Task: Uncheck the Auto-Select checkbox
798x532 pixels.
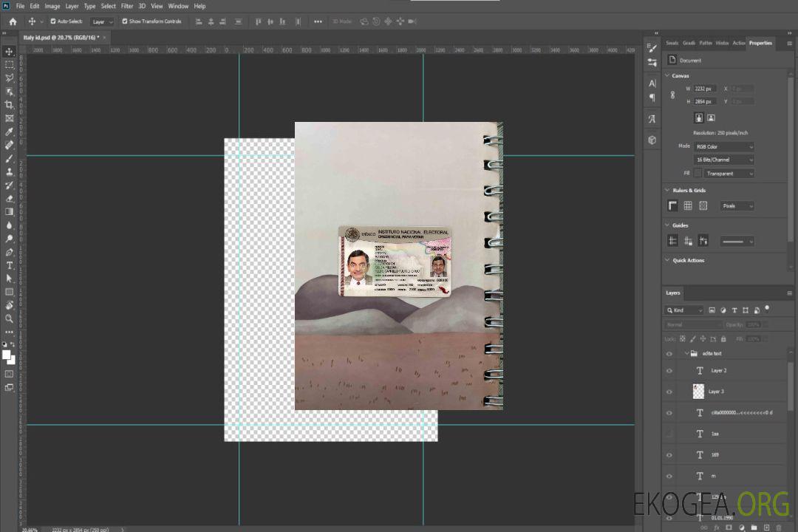Action: point(53,21)
